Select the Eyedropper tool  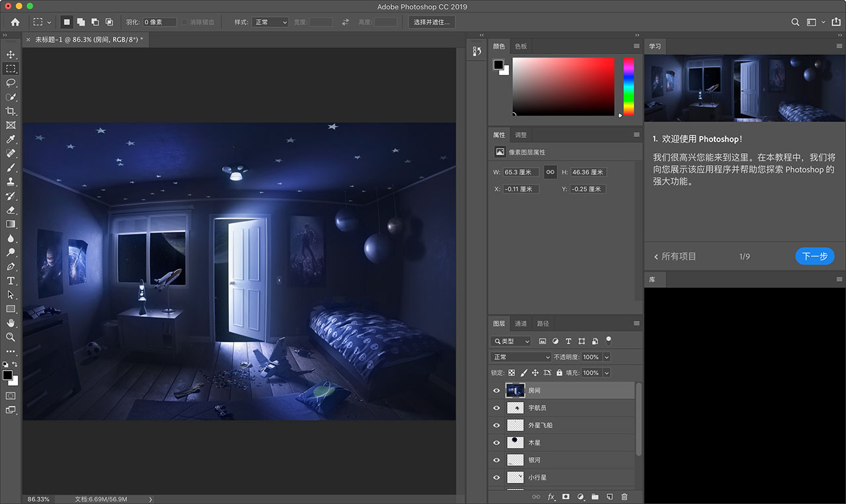coord(11,139)
